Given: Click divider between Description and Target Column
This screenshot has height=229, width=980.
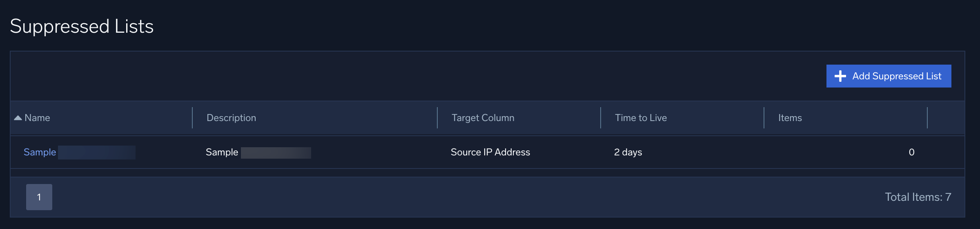Looking at the screenshot, I should point(437,118).
